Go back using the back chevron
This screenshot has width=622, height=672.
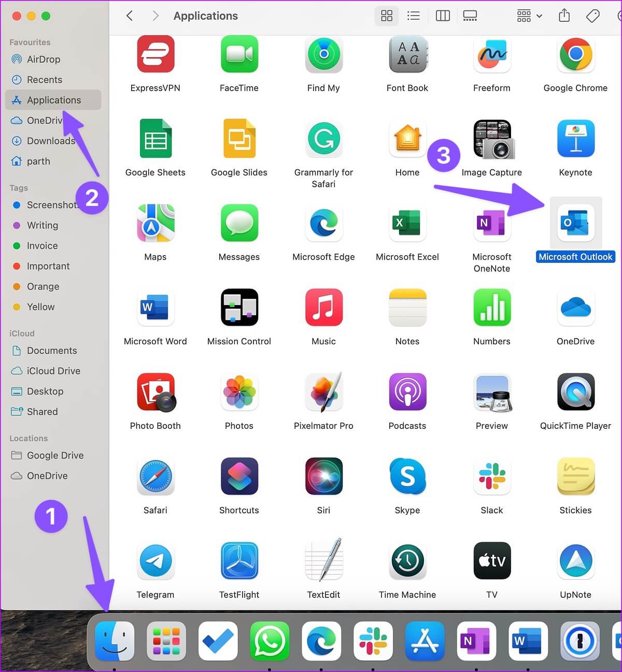130,16
